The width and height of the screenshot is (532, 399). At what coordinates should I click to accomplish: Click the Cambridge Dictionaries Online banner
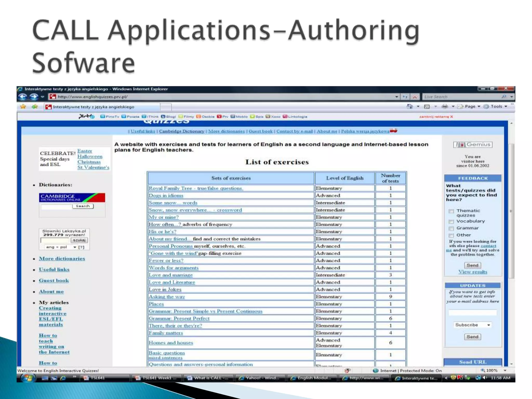tap(72, 197)
